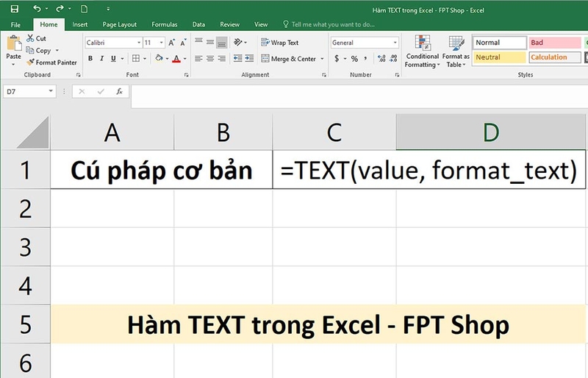Open the text Orientation options
The image size is (588, 378).
(x=240, y=43)
